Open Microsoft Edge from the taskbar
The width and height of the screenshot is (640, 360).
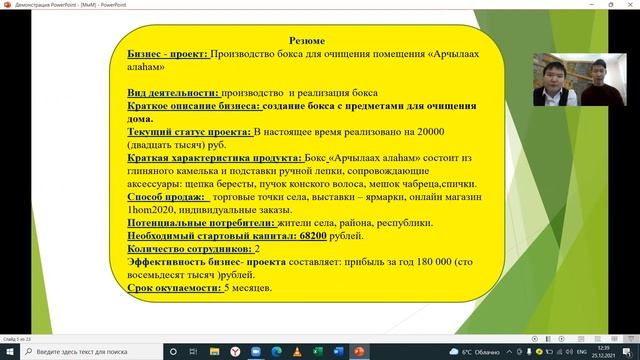(276, 351)
